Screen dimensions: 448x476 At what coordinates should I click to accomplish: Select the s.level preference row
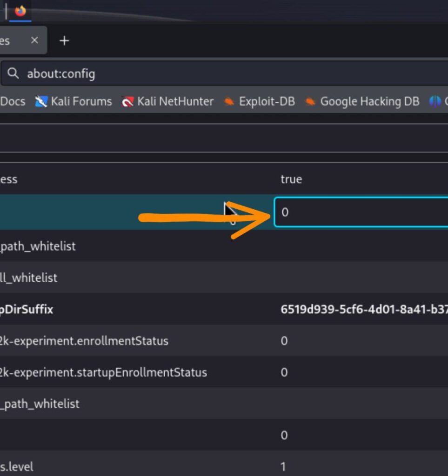[x=17, y=466]
